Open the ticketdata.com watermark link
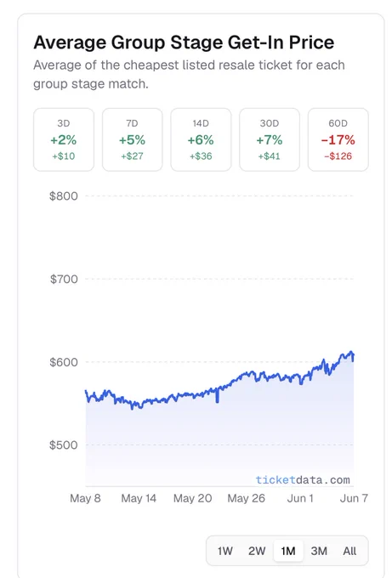The height and width of the screenshot is (578, 392). (x=303, y=480)
